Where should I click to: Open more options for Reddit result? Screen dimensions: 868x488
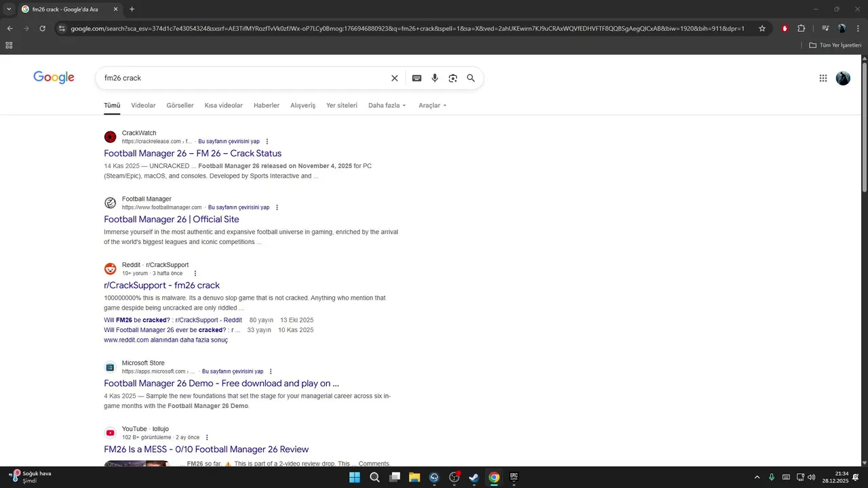point(195,273)
